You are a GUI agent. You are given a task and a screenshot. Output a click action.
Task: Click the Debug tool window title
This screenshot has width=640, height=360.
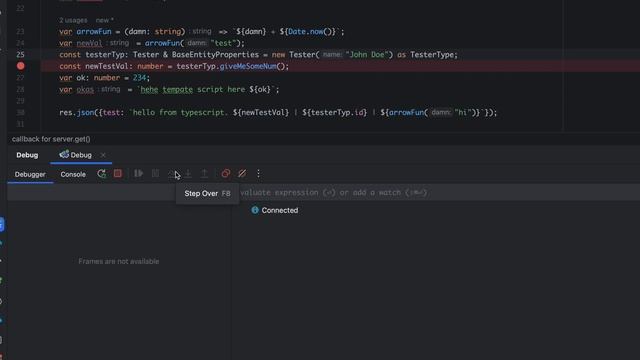click(27, 155)
